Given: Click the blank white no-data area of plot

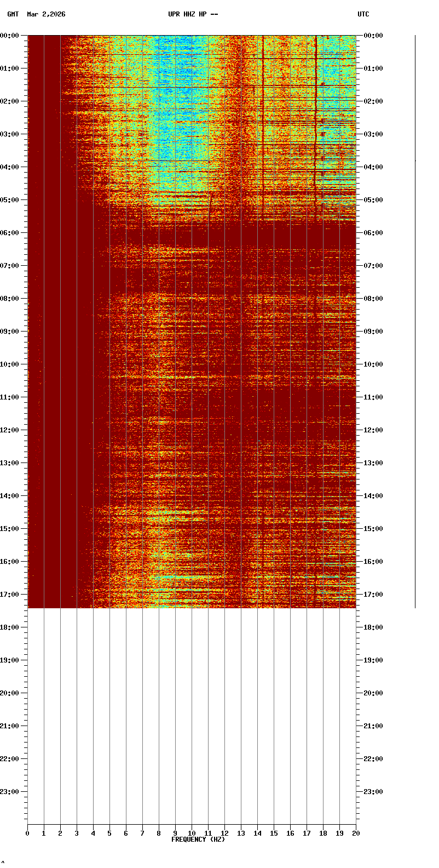Looking at the screenshot, I should [x=192, y=712].
